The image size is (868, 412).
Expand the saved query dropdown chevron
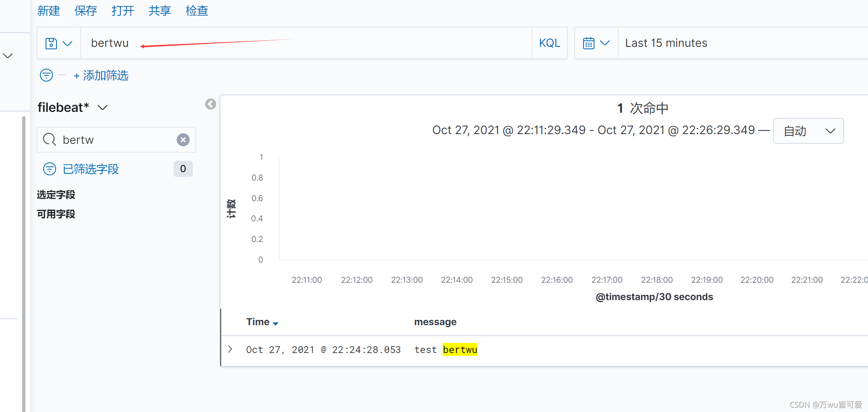68,43
